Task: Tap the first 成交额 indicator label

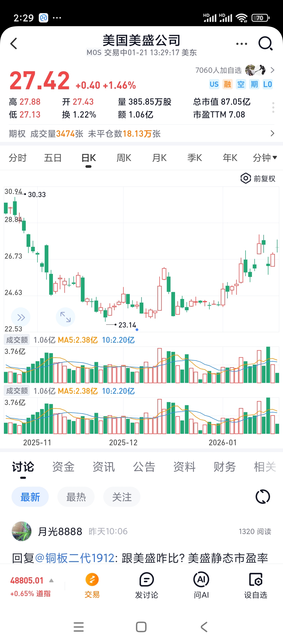Action: 17,340
